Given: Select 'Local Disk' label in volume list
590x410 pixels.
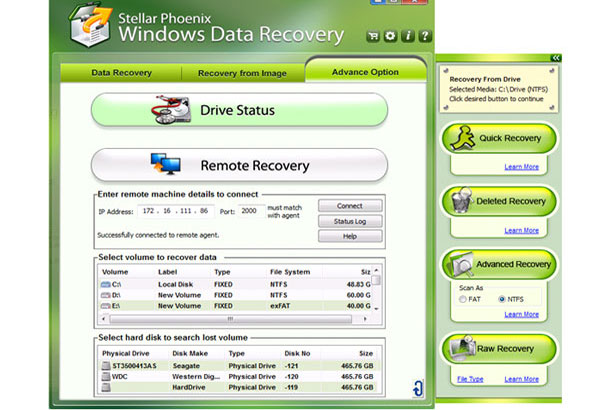Looking at the screenshot, I should click(175, 284).
